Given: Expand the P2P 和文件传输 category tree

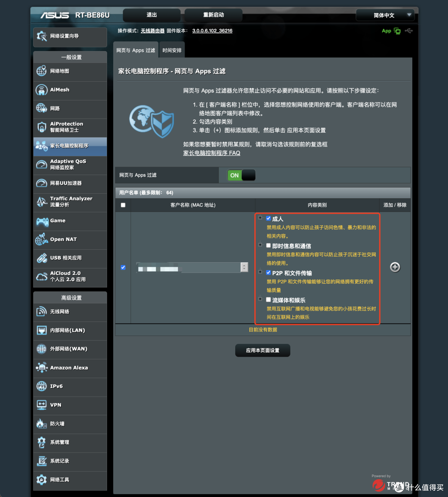Looking at the screenshot, I should point(260,272).
